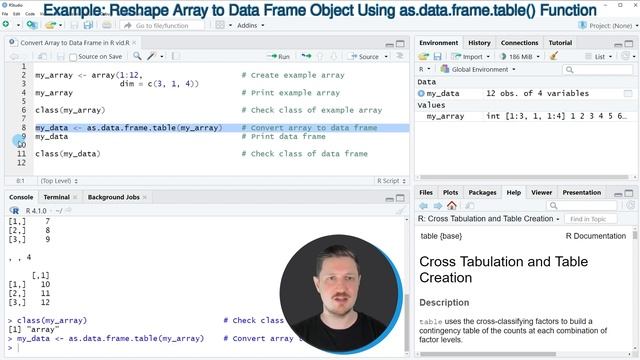Switch to the Background Jobs tab

(x=113, y=197)
